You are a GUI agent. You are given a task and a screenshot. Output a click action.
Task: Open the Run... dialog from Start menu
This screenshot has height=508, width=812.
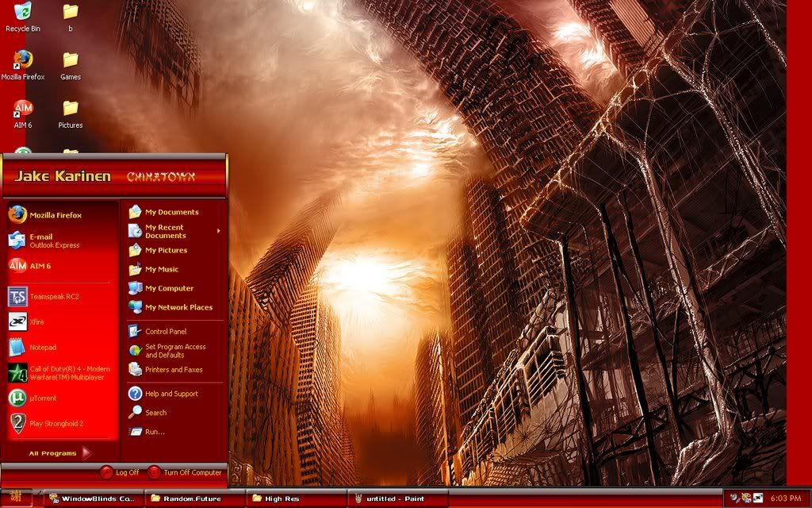coord(175,431)
